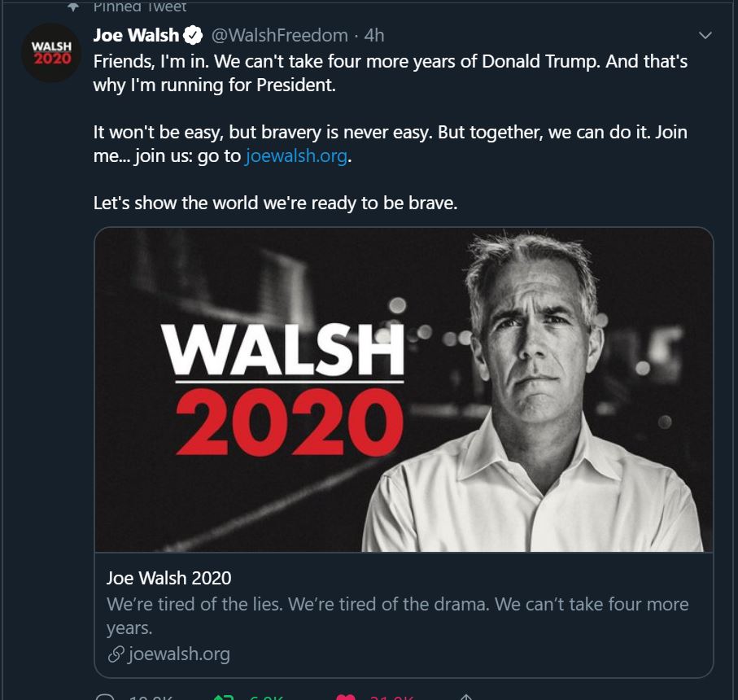
Task: Click the pink like count number
Action: [x=391, y=698]
